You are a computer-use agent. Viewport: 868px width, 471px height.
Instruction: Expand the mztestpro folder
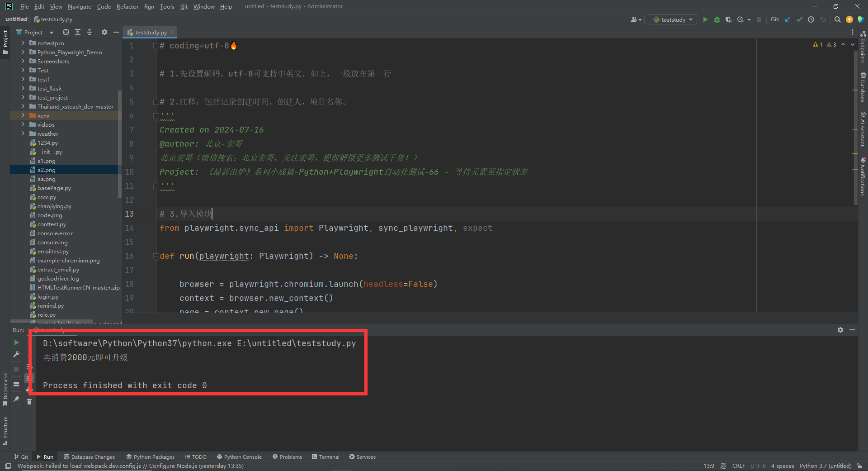click(23, 43)
